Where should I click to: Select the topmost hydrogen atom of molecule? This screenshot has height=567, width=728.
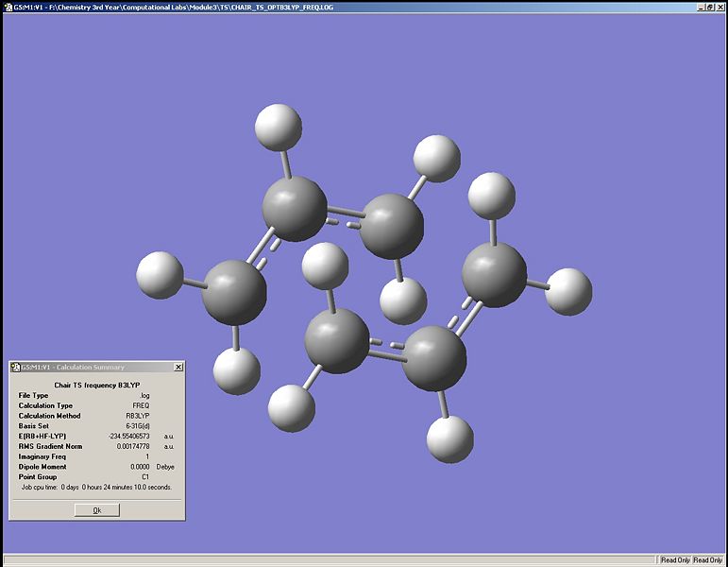coord(279,127)
